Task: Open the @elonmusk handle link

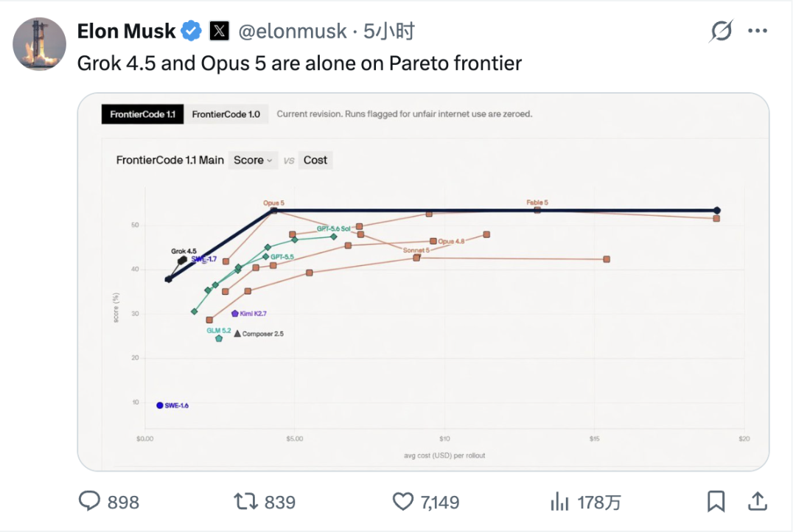Action: click(293, 32)
